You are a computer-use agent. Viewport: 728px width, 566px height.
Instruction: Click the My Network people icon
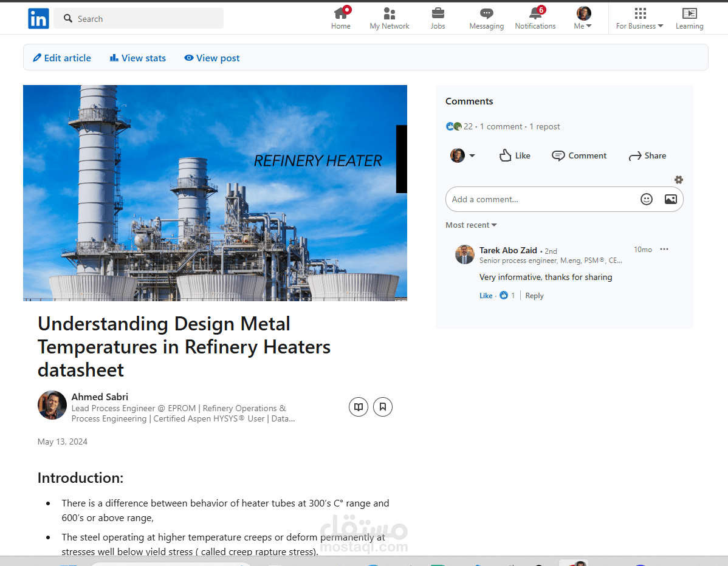click(390, 13)
